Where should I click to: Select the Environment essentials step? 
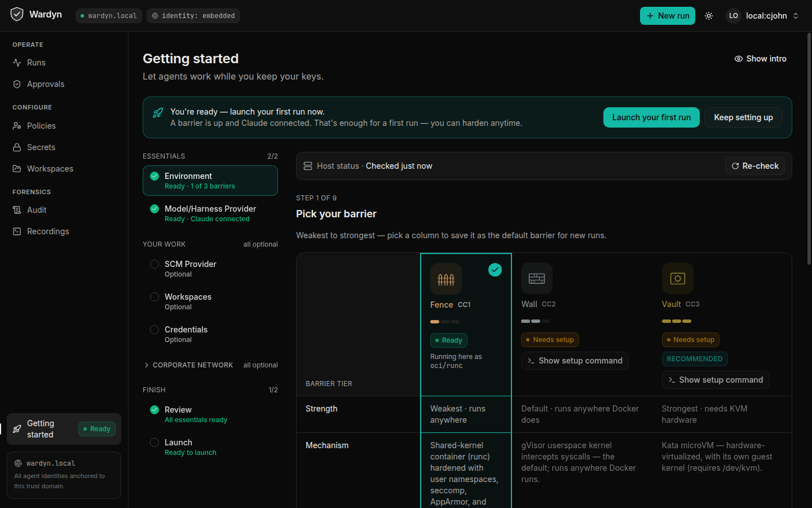(210, 181)
